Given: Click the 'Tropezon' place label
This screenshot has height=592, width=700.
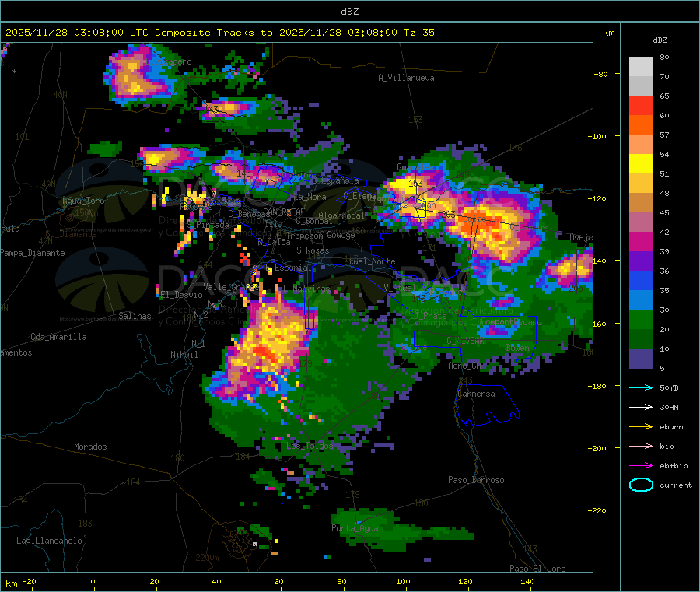Looking at the screenshot, I should click(x=305, y=236).
